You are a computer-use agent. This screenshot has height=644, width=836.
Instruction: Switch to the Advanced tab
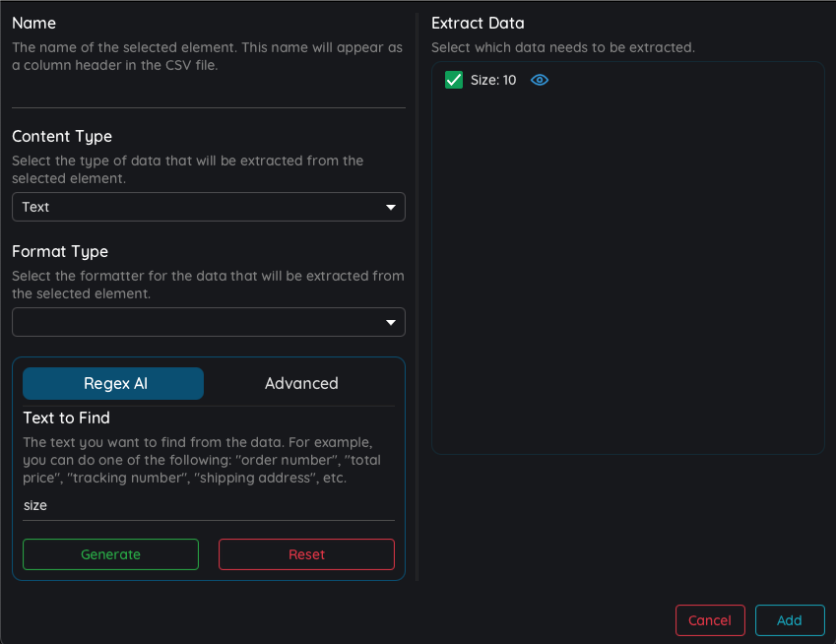[x=301, y=383]
